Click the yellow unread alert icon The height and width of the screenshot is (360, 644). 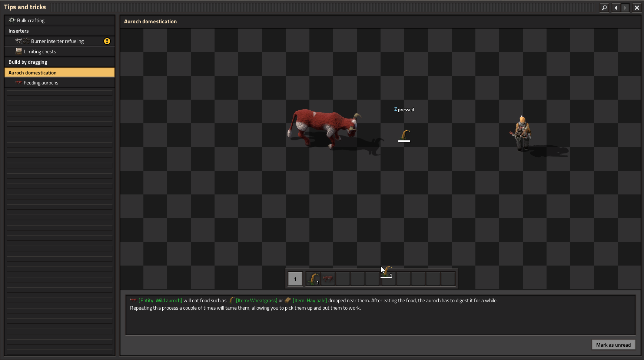[107, 41]
